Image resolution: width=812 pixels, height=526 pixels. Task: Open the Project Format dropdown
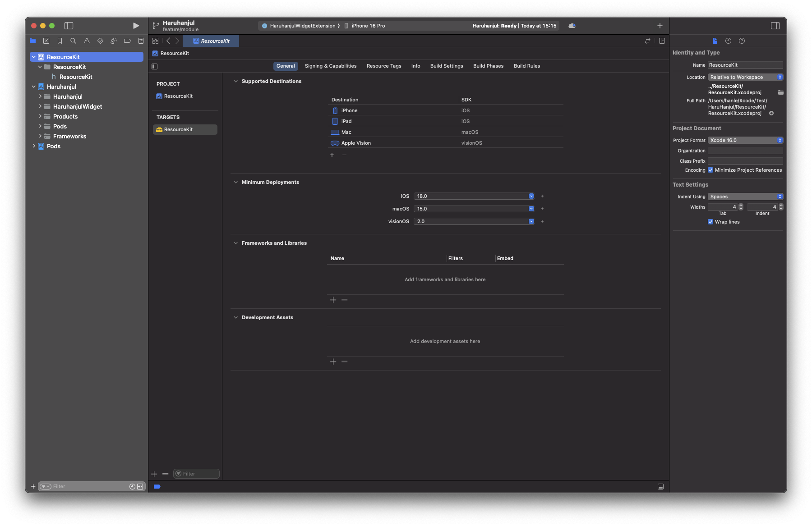tap(745, 140)
